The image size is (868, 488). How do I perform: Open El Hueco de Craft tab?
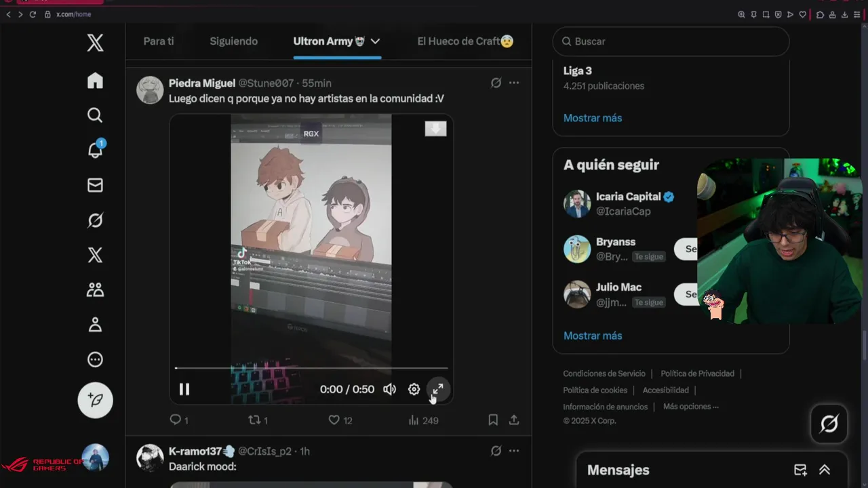pos(465,41)
